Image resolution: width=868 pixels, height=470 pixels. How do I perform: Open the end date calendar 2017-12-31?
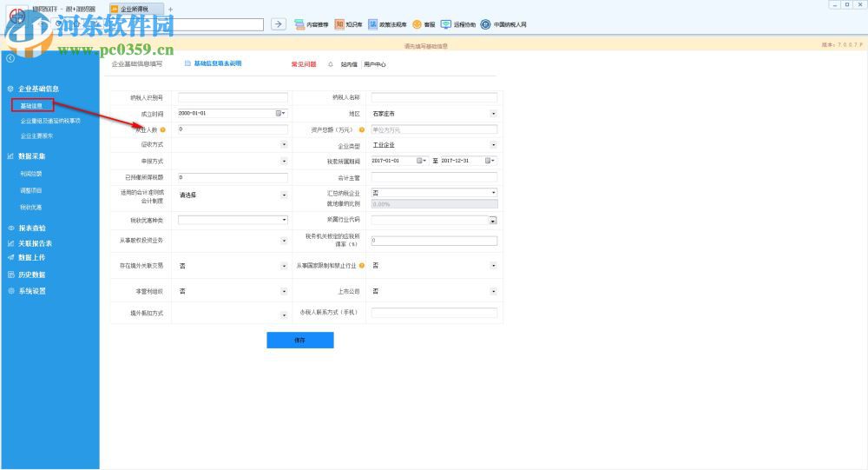coord(490,161)
